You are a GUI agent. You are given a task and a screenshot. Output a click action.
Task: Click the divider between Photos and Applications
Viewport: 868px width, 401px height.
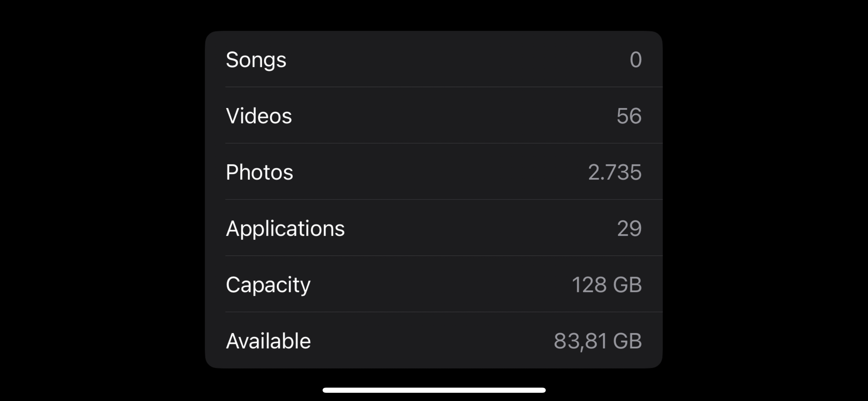coord(444,199)
